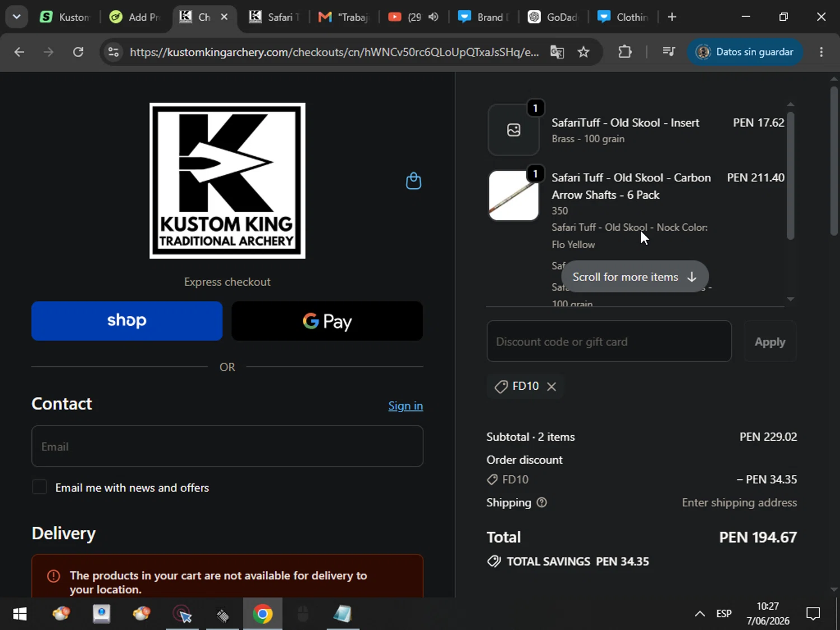This screenshot has height=630, width=840.
Task: Click the page vertical scrollbar thumb
Action: tap(834, 161)
